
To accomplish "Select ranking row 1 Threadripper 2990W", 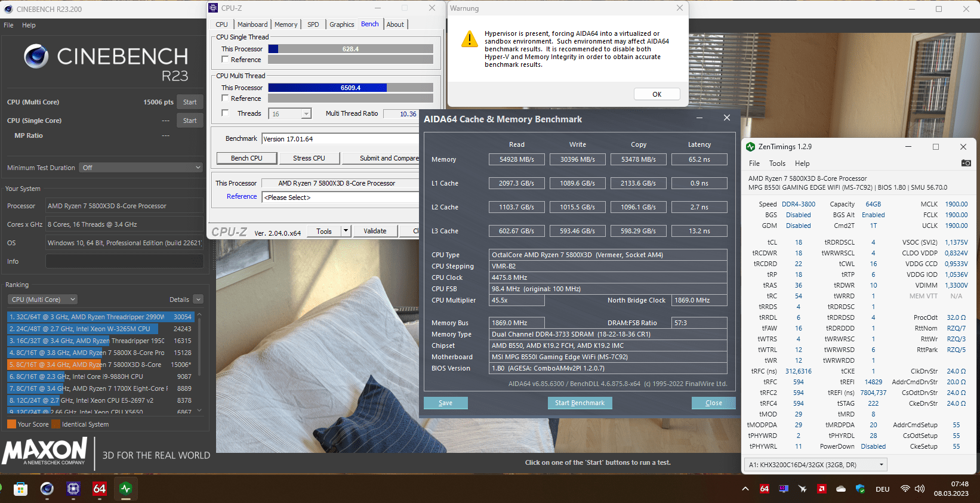I will pos(101,317).
